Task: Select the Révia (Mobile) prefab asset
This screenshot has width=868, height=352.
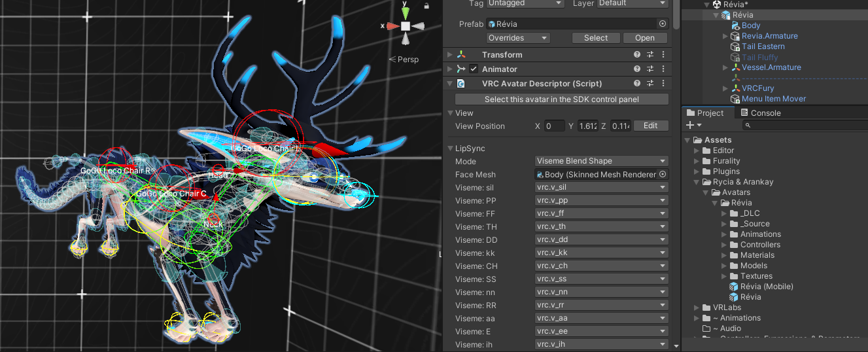Action: 767,287
